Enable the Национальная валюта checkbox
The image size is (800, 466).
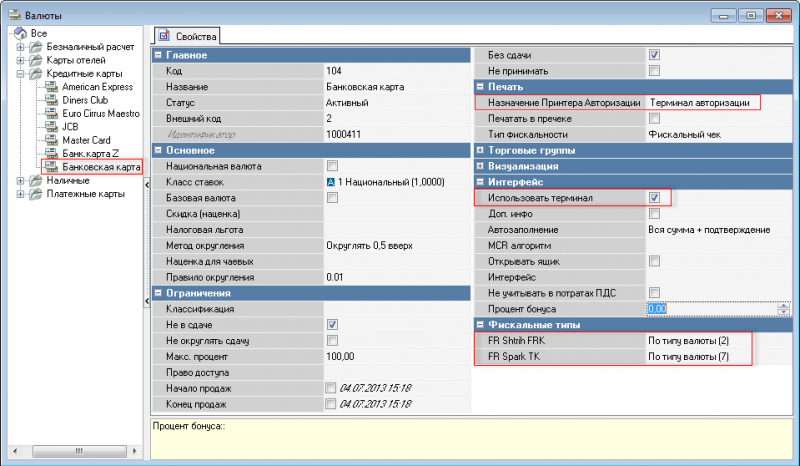(332, 166)
